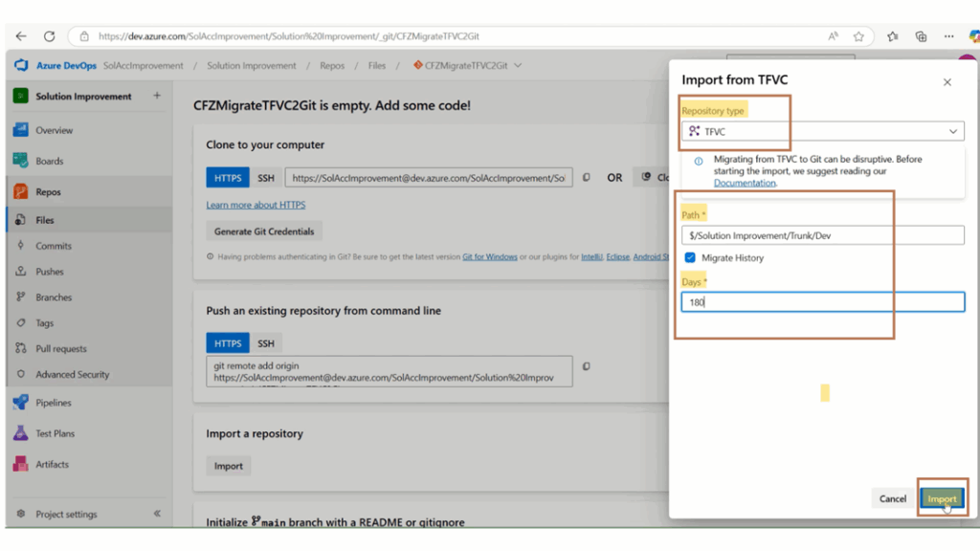Toggle Migrate History checkbox
Screen dimensions: 980x551
click(690, 257)
